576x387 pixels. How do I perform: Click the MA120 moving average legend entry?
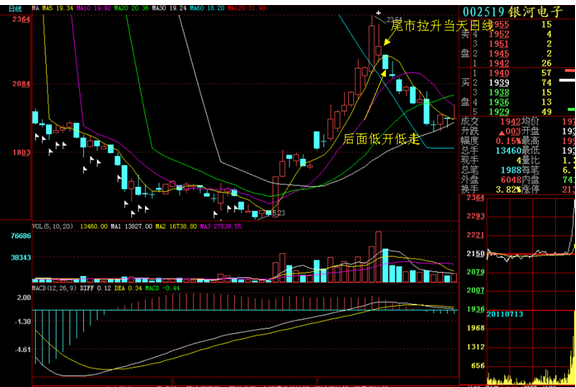(246, 8)
